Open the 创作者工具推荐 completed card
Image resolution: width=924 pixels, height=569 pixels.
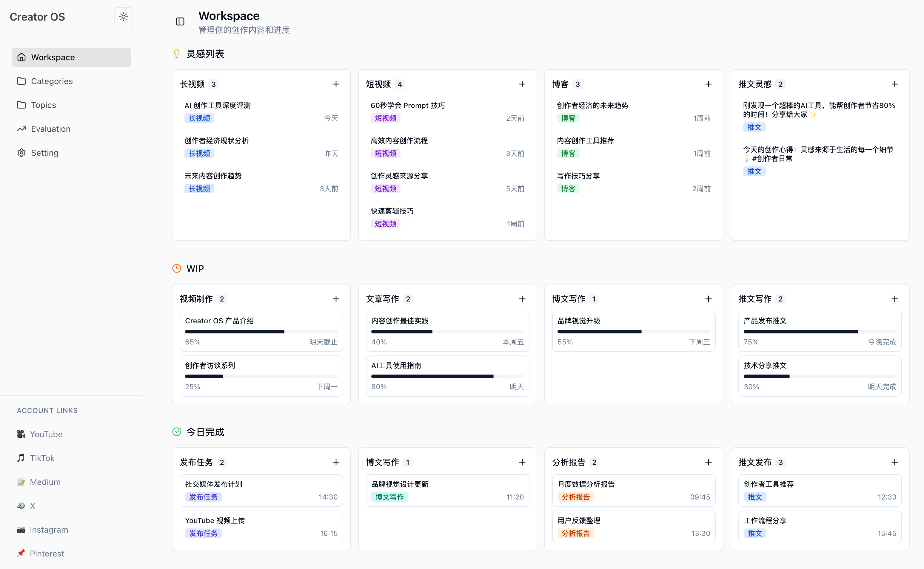point(820,490)
